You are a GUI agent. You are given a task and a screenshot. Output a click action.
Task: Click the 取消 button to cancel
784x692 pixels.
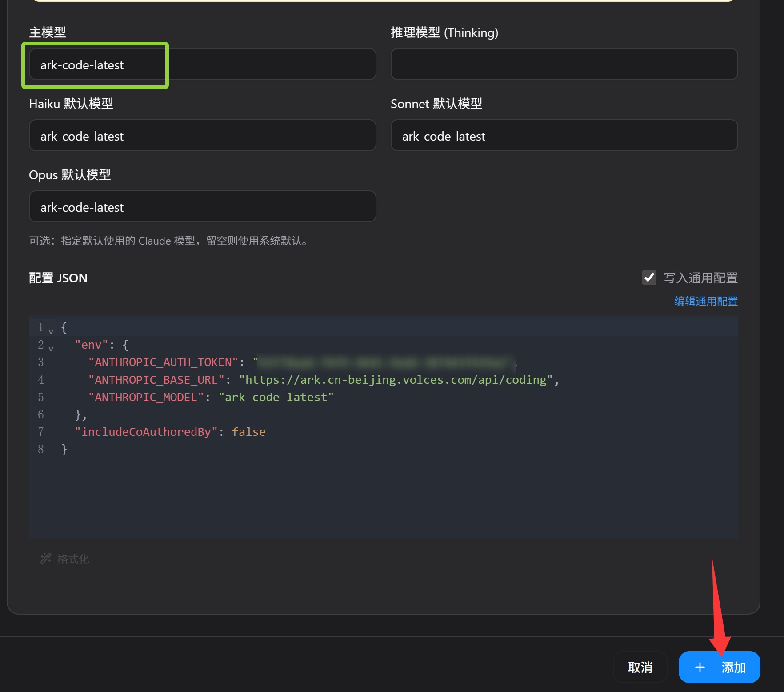click(640, 667)
